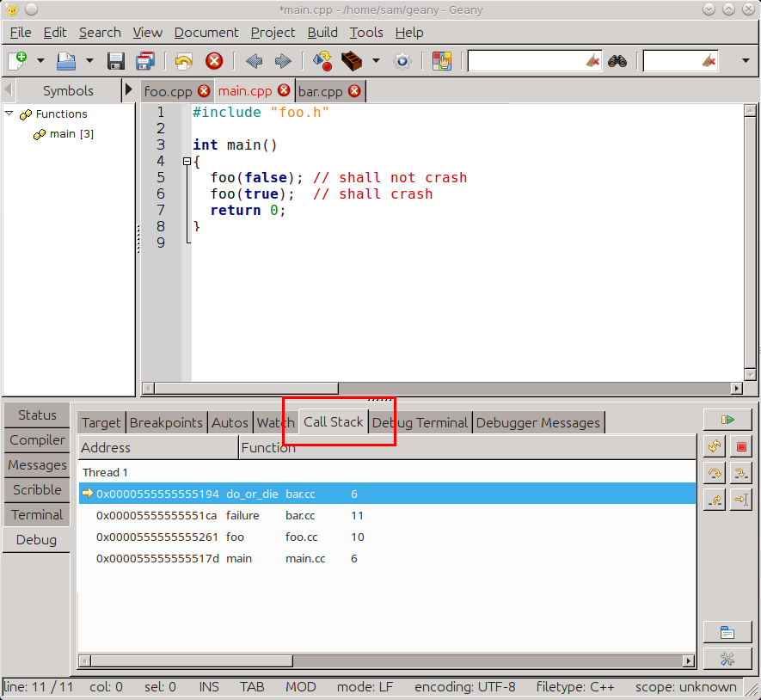Image resolution: width=761 pixels, height=700 pixels.
Task: Open the File menu
Action: (x=21, y=33)
